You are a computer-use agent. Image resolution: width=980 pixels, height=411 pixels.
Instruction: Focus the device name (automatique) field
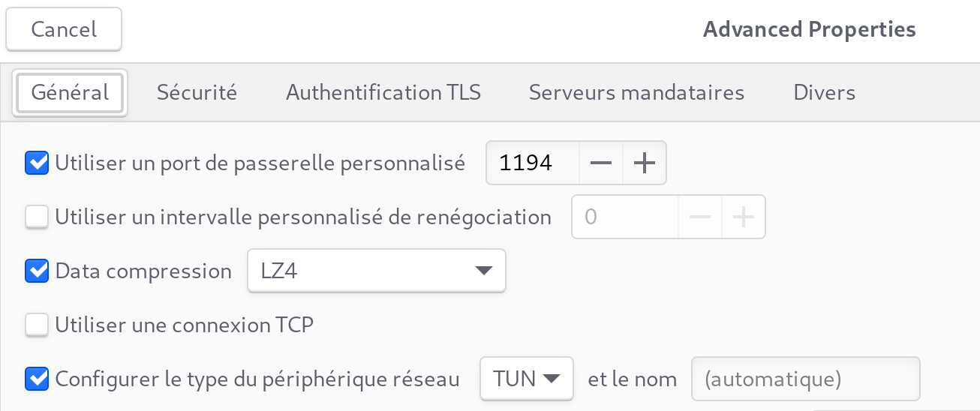coord(806,379)
